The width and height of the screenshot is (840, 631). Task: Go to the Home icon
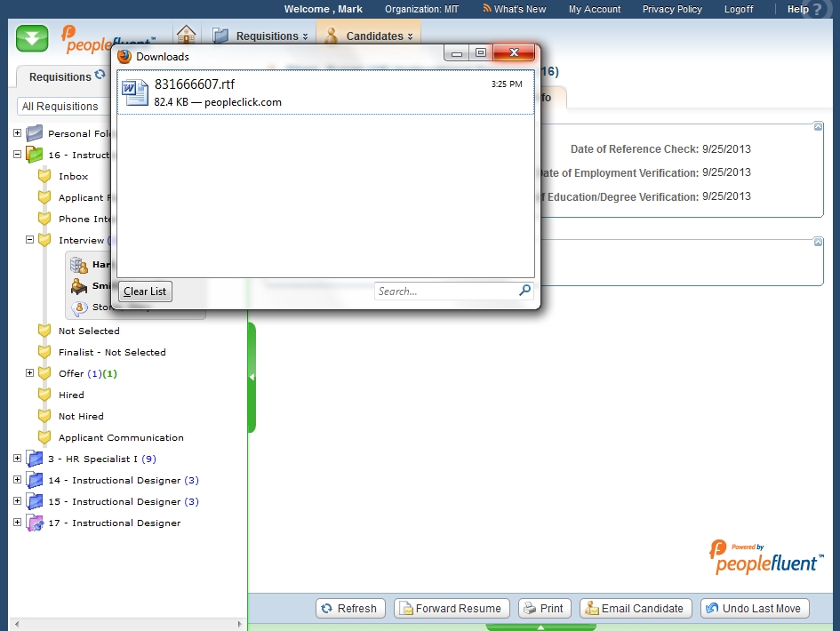click(x=186, y=36)
